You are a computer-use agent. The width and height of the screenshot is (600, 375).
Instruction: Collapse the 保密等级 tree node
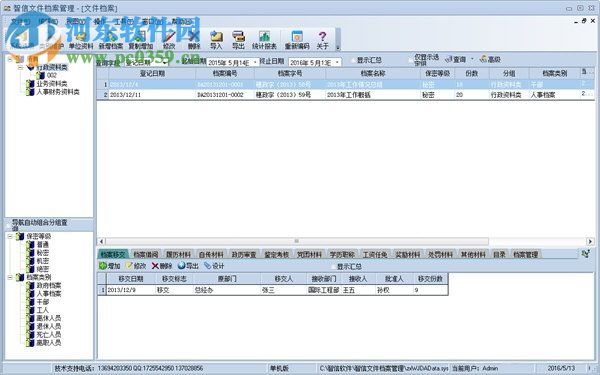[10, 236]
